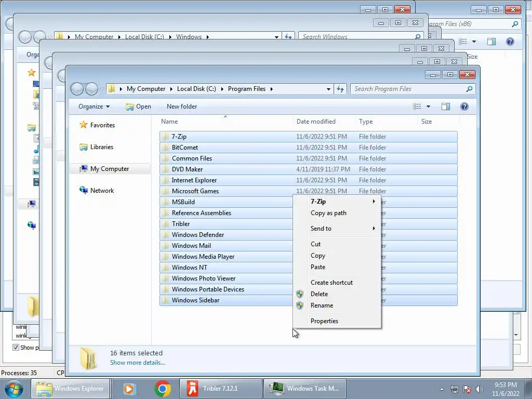Click the shield icon next to Rename
This screenshot has width=532, height=399.
(300, 305)
